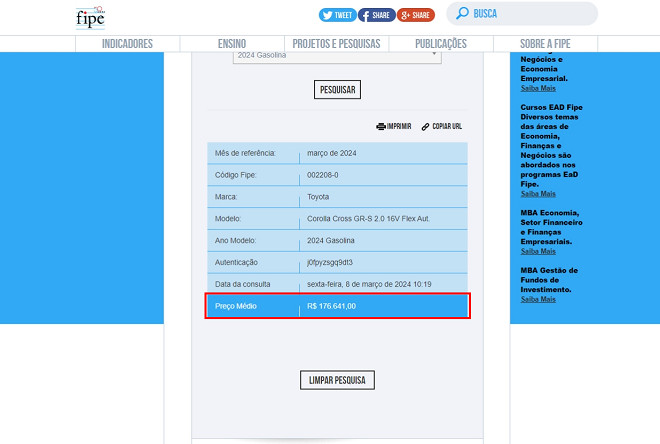The image size is (660, 444).
Task: Click the Fipe logo
Action: pos(90,17)
